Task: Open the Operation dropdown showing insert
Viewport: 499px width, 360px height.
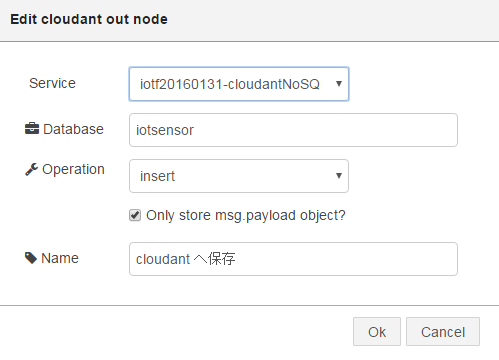Action: point(239,176)
